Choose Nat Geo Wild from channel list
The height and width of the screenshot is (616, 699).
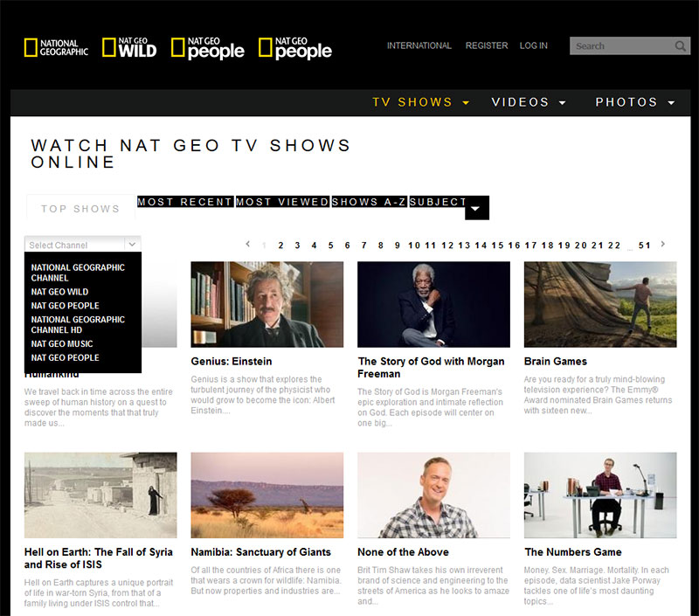[59, 292]
